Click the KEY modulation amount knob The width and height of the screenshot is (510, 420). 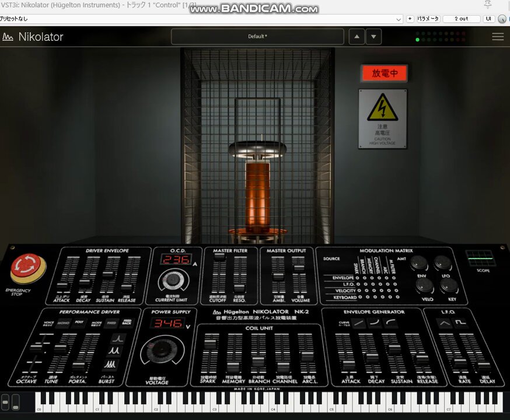[x=449, y=286]
